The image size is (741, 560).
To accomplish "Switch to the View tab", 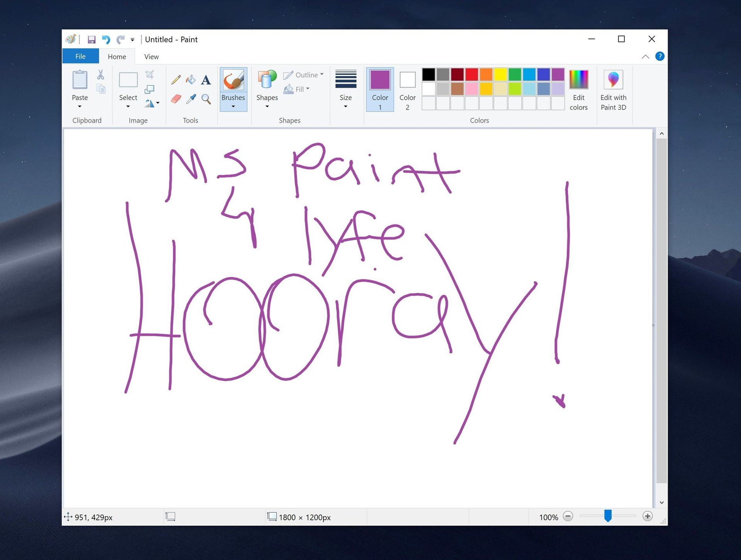I will (151, 56).
